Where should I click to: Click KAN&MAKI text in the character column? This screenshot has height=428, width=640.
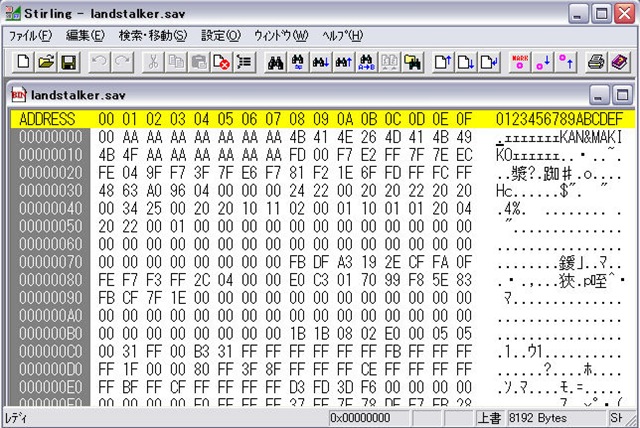click(591, 137)
